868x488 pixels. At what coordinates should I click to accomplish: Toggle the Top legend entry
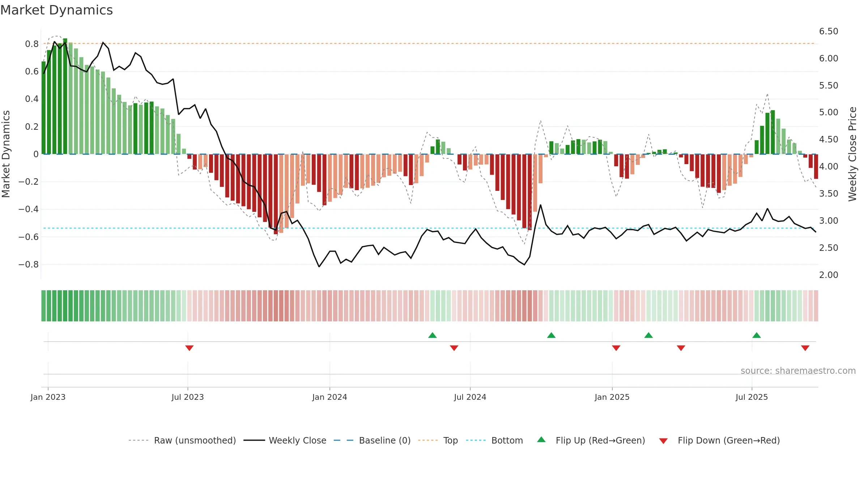tap(438, 440)
